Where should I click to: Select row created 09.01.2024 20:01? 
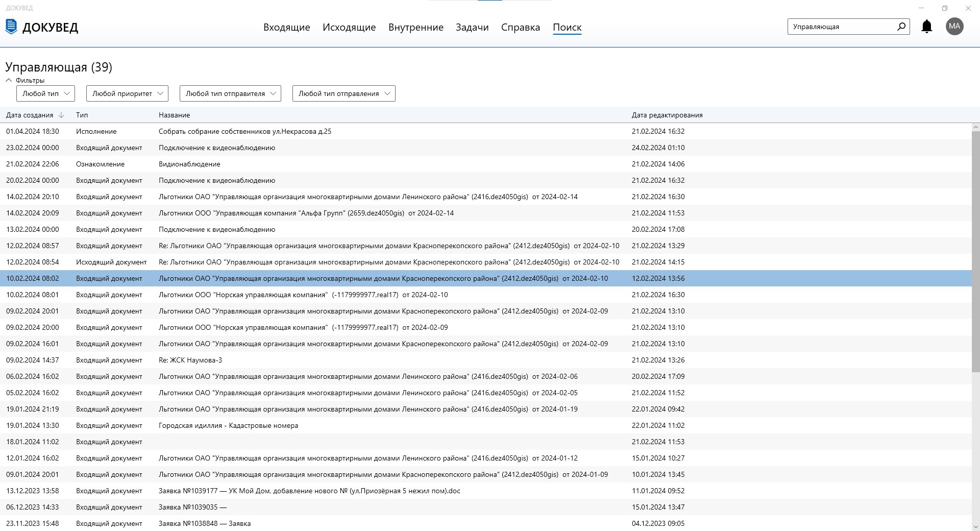pyautogui.click(x=485, y=474)
